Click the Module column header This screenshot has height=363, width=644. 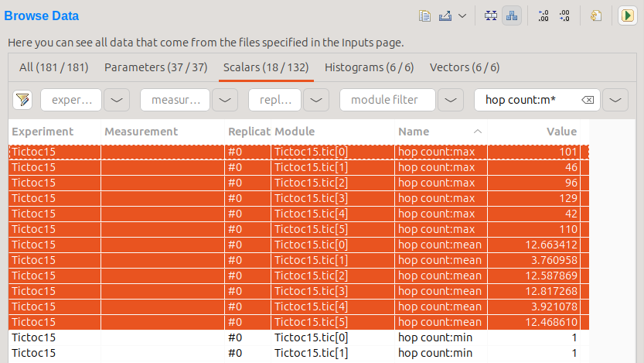click(x=332, y=132)
